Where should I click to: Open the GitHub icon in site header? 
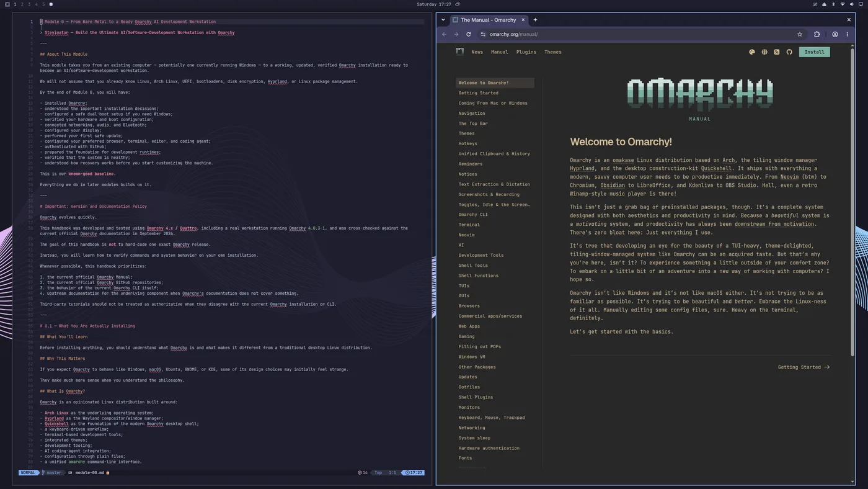tap(789, 52)
